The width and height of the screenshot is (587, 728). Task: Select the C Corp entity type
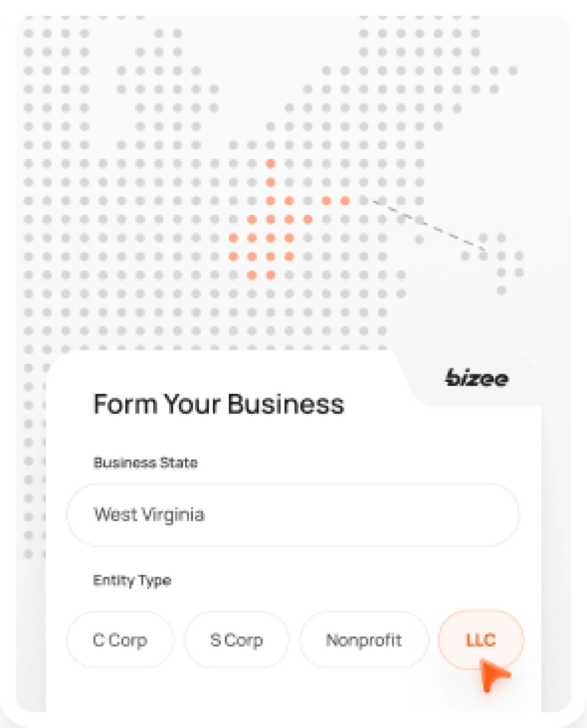pos(120,640)
